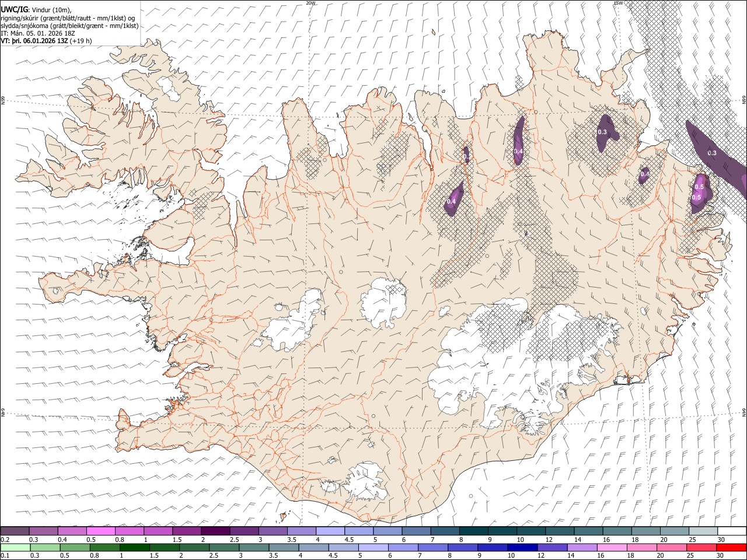This screenshot has width=747, height=560.
Task: Select lower legend swatch between 20 and 25
Action: [x=671, y=547]
